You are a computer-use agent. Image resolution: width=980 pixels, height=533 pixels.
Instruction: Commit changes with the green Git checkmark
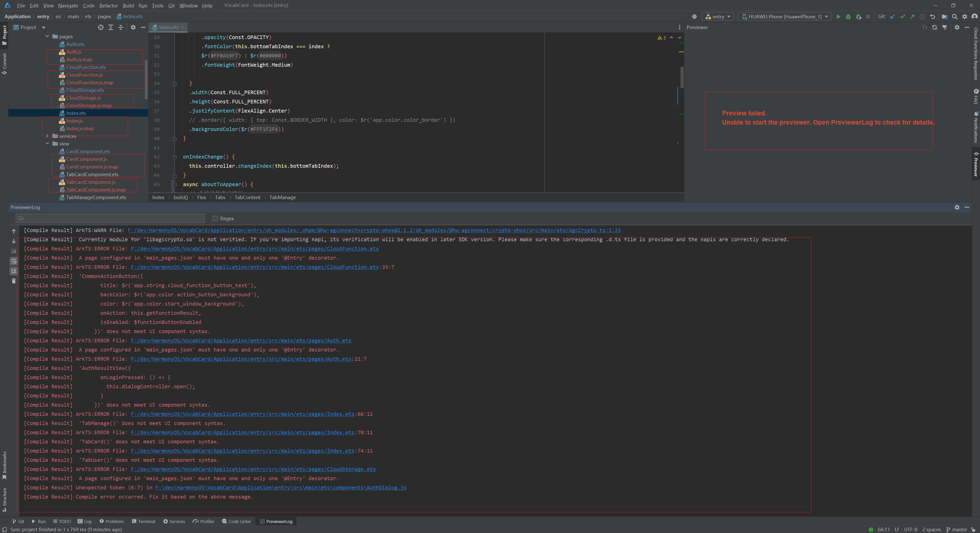(x=902, y=16)
